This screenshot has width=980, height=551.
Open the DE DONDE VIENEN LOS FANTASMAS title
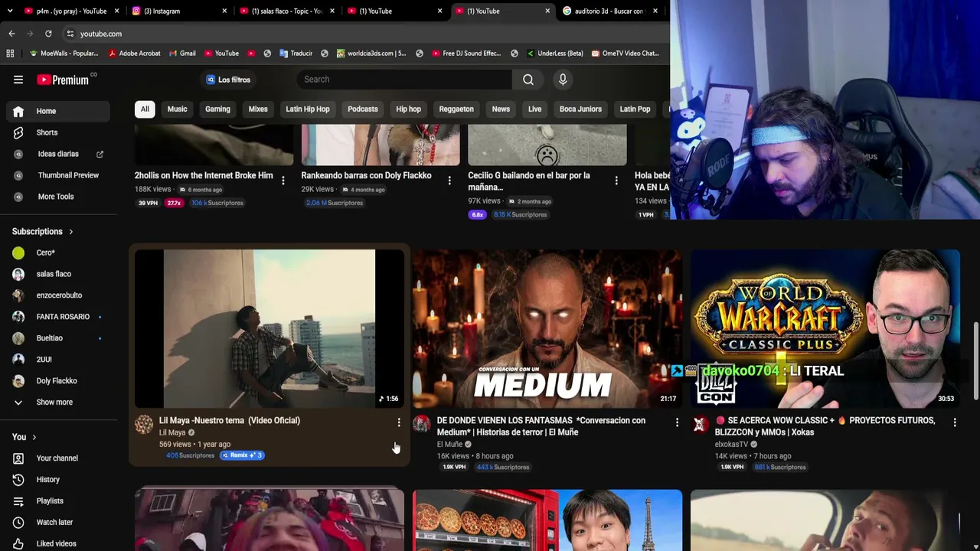[541, 427]
